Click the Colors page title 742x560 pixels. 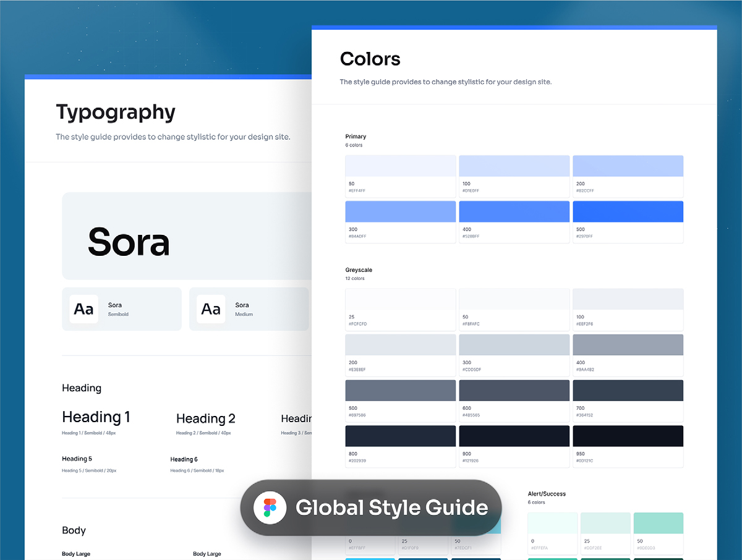click(x=370, y=59)
